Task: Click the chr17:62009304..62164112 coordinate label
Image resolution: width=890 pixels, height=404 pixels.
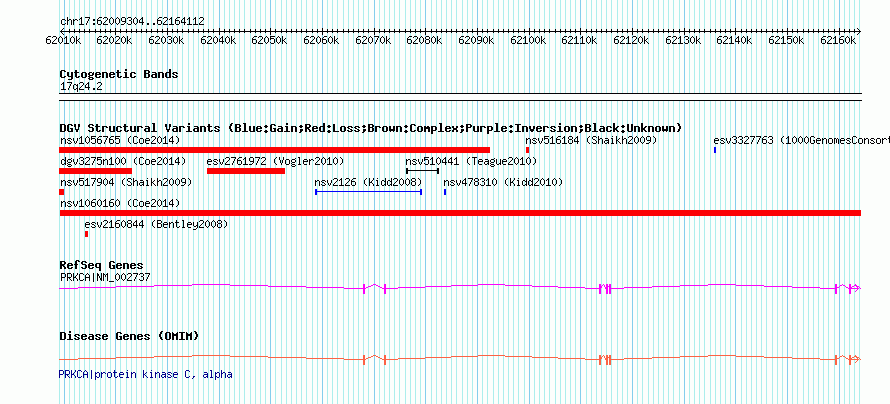Action: coord(132,22)
